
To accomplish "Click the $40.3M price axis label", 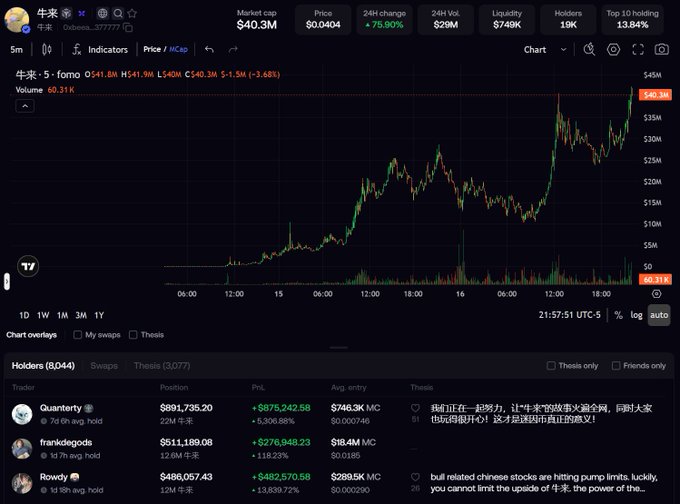I will 656,95.
